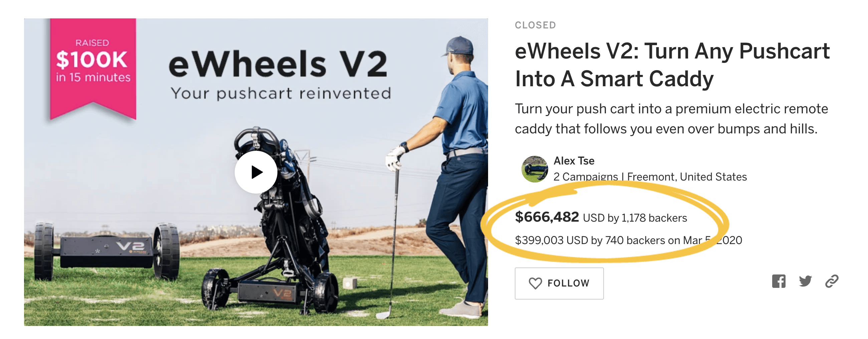The image size is (868, 339).
Task: Select the campaign title heading
Action: coord(672,65)
